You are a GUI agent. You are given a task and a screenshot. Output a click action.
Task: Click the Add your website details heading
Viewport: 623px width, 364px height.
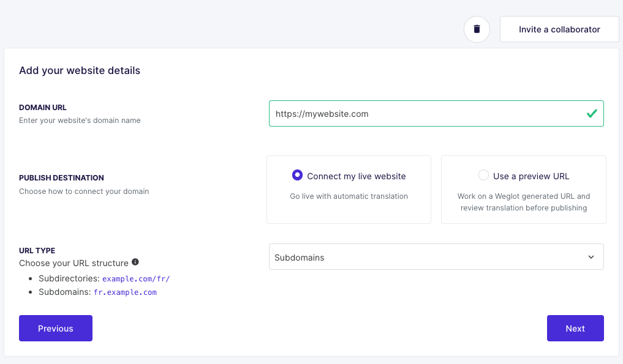pos(80,70)
